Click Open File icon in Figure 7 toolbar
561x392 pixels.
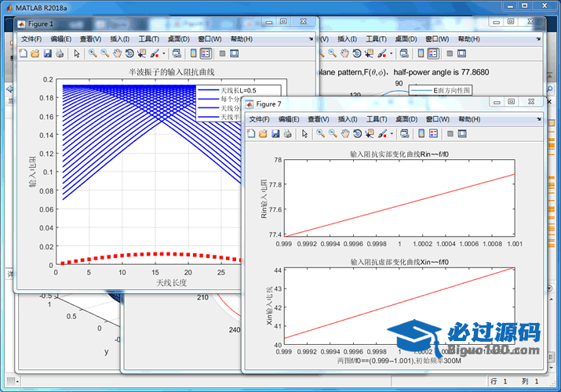(264, 133)
